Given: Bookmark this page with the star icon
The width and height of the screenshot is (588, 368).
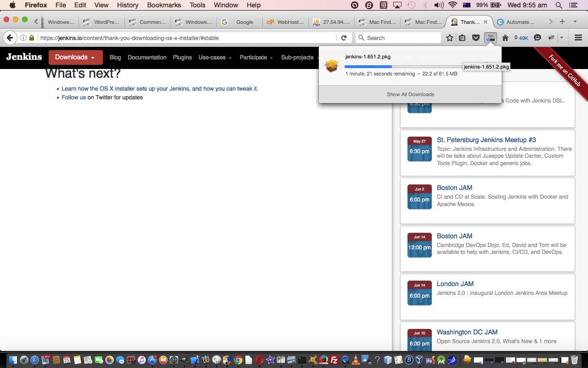Looking at the screenshot, I should click(450, 38).
